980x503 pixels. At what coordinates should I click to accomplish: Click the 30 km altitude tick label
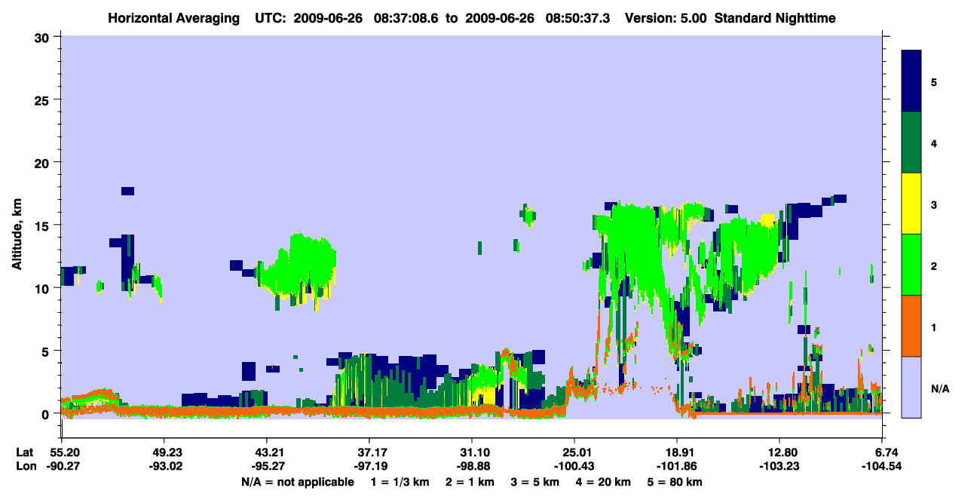click(x=44, y=37)
